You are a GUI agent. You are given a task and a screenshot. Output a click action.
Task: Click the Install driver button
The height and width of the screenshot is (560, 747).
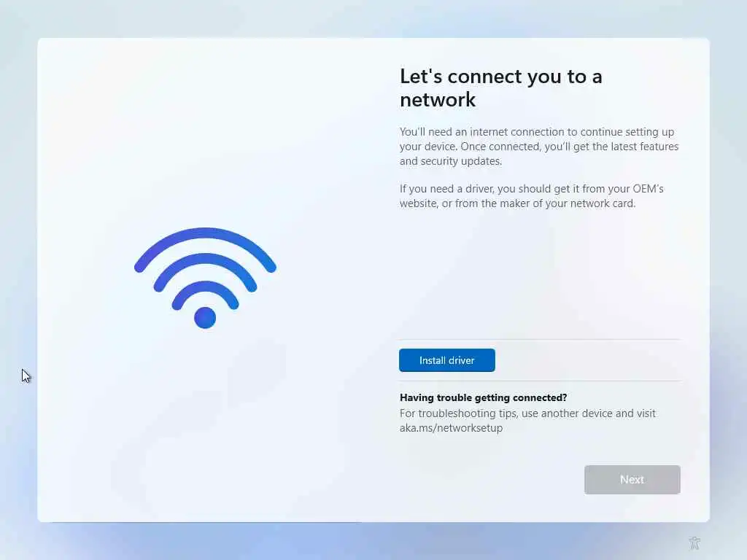coord(447,360)
